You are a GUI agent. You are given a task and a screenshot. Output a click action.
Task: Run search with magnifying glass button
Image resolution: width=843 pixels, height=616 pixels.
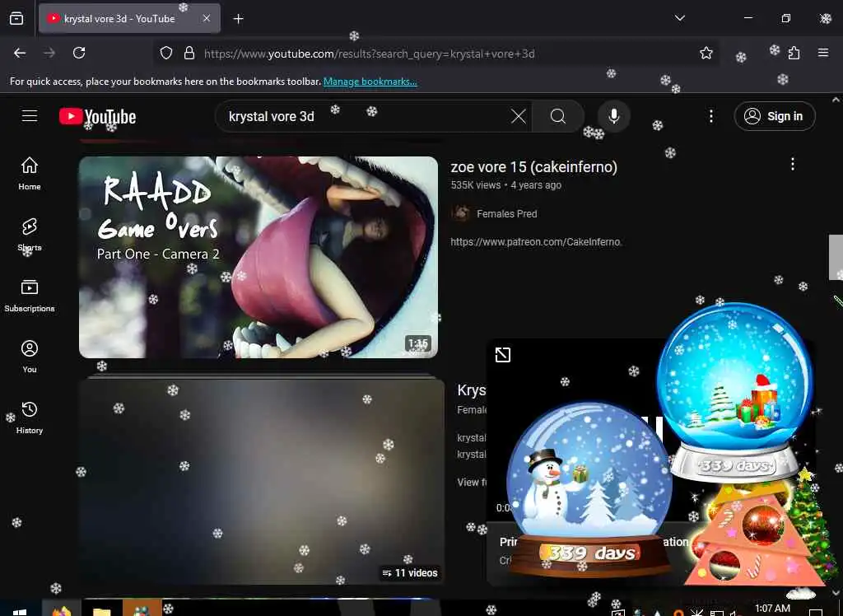558,116
